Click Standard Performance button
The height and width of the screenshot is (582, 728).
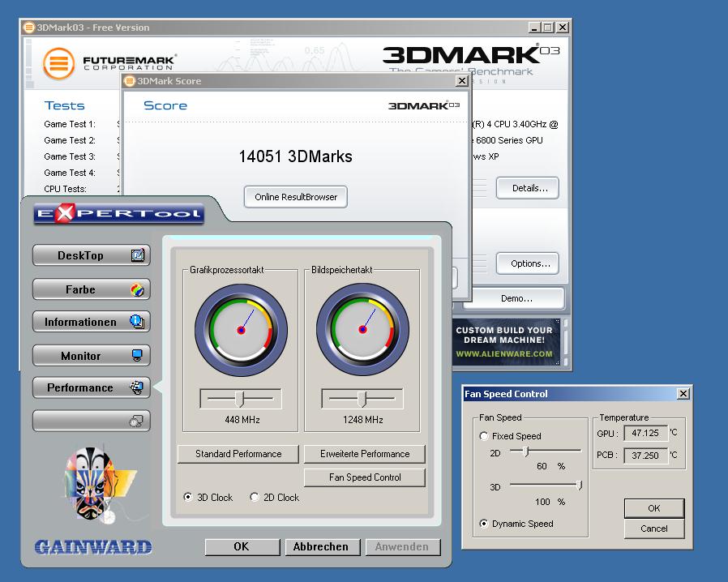coord(238,454)
